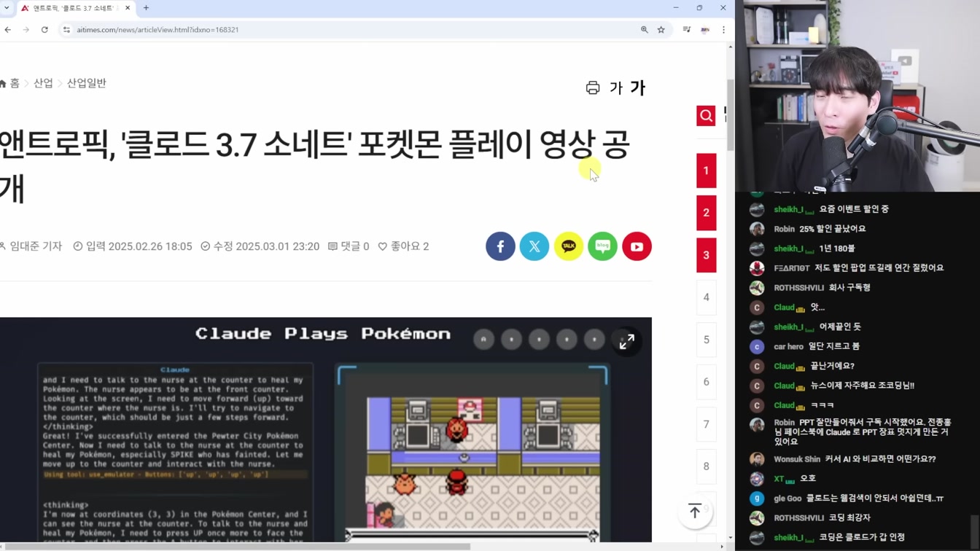Click chat message 코딩 최강자
This screenshot has width=980, height=551.
pyautogui.click(x=849, y=517)
